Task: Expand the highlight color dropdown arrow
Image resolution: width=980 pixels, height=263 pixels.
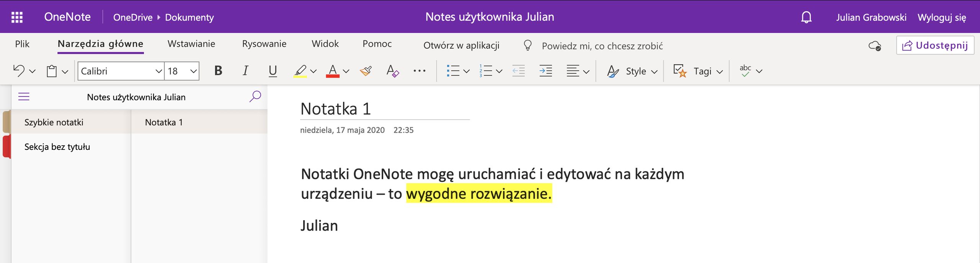Action: coord(314,71)
